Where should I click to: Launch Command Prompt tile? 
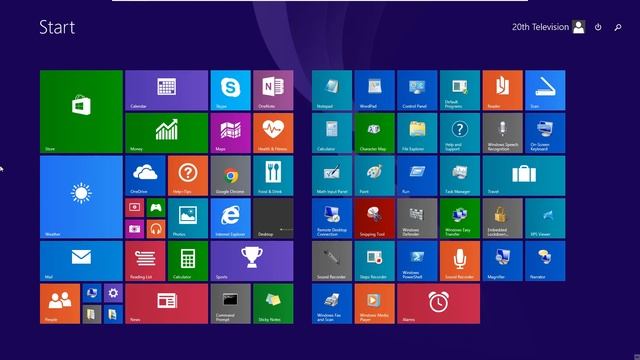point(231,304)
